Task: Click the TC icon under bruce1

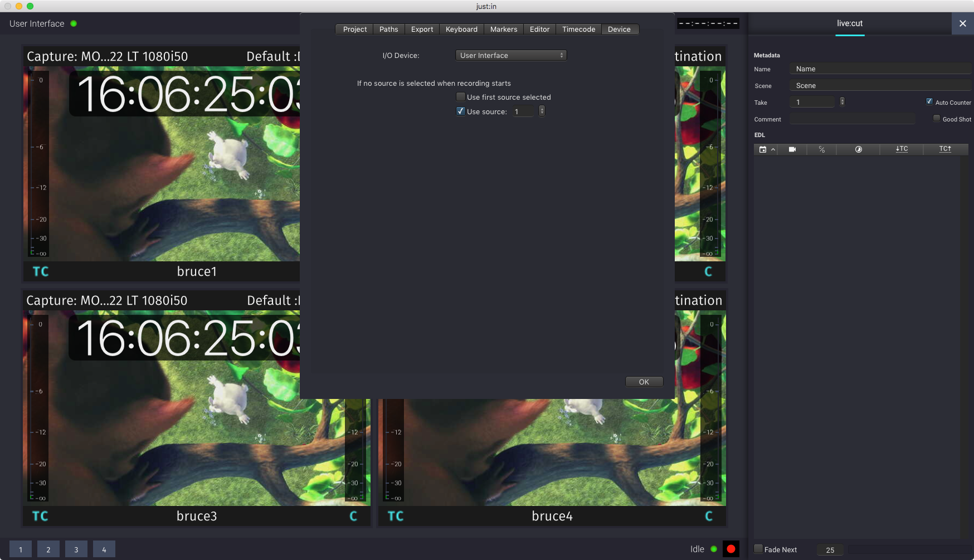Action: 41,271
